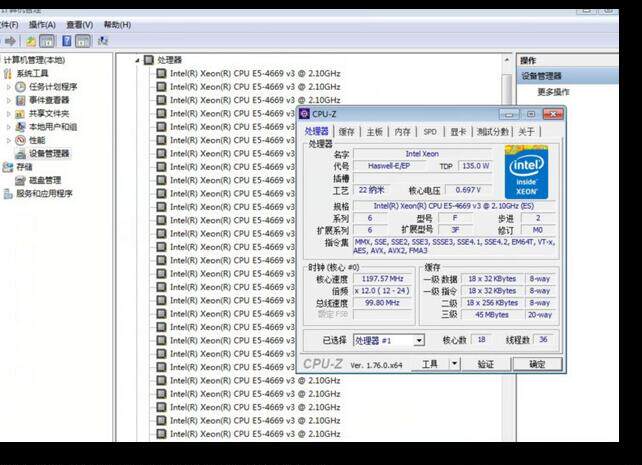
Task: Click the 验证 button in CPU-Z
Action: click(486, 364)
